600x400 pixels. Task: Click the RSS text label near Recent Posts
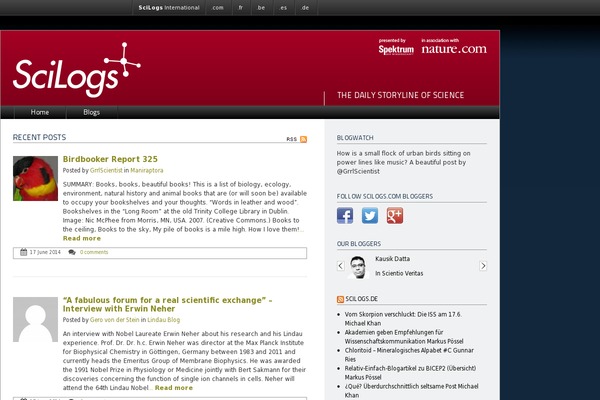pyautogui.click(x=292, y=139)
